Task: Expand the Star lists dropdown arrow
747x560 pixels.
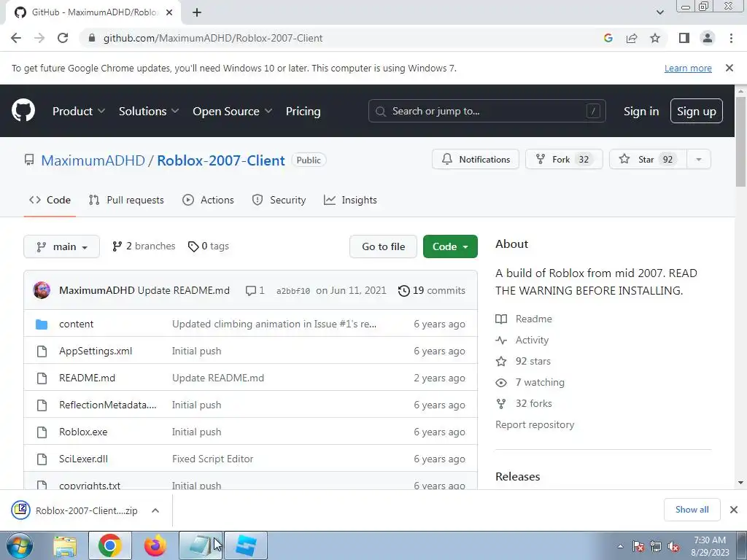Action: [x=698, y=159]
